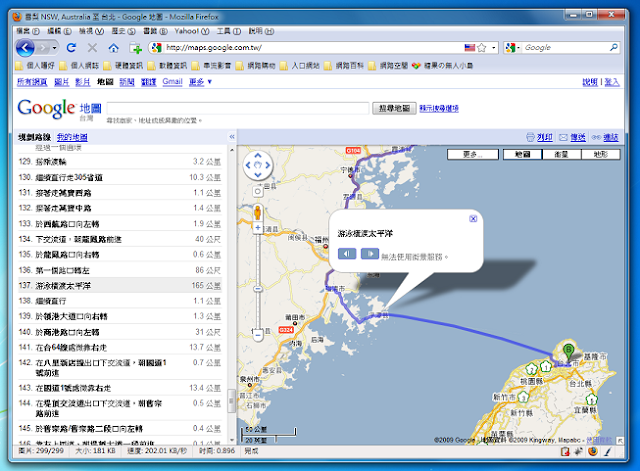Viewport: 640px width, 471px height.
Task: Expand the 更多 ▼ Google services dropdown
Action: (200, 82)
